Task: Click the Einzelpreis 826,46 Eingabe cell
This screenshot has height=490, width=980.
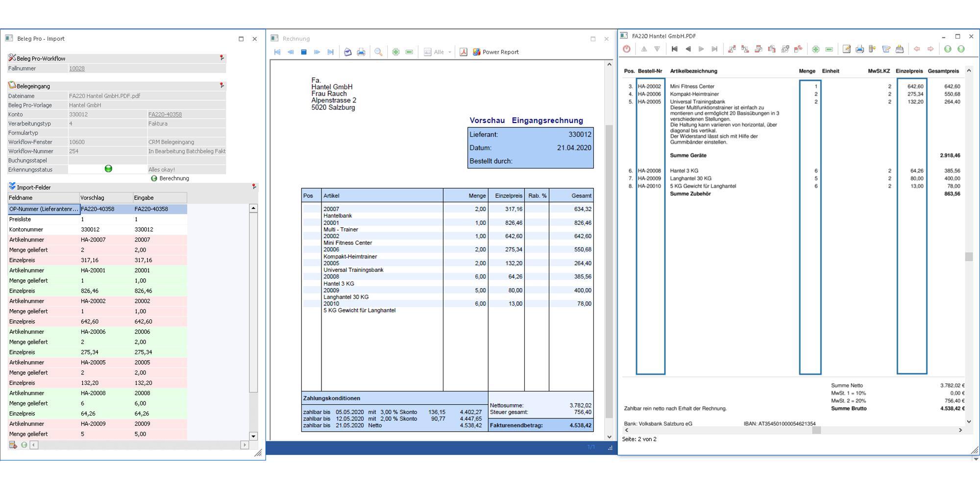Action: coord(160,291)
